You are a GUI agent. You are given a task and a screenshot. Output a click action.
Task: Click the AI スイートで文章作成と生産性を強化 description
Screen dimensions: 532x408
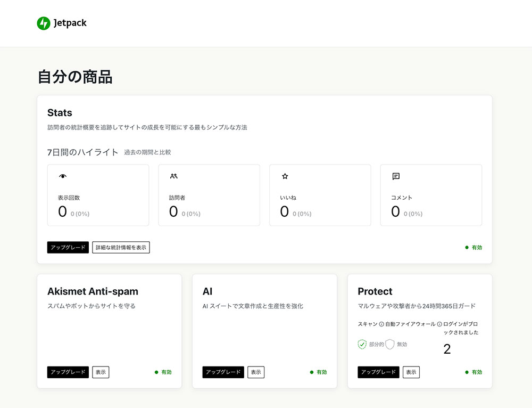click(x=253, y=306)
